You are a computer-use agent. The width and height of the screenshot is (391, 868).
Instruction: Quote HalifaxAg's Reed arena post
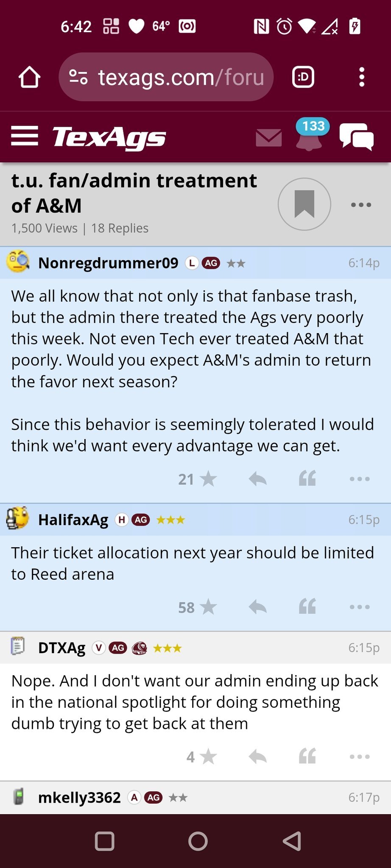[x=307, y=606]
